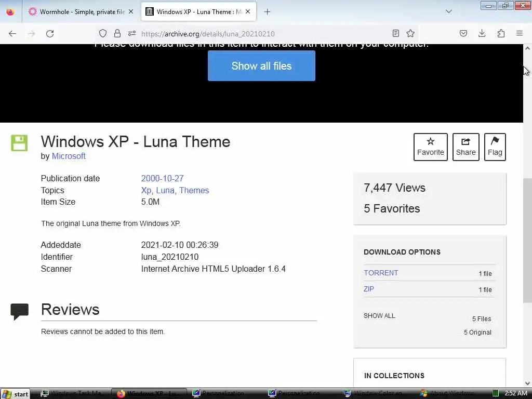Image resolution: width=532 pixels, height=399 pixels.
Task: Select the Firefox taskbar button
Action: (x=149, y=394)
